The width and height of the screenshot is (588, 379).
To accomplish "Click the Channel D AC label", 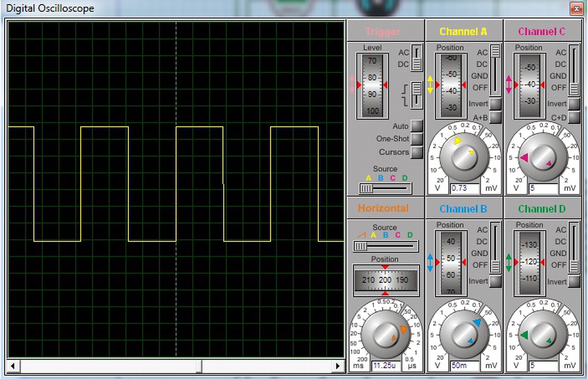I will 561,230.
